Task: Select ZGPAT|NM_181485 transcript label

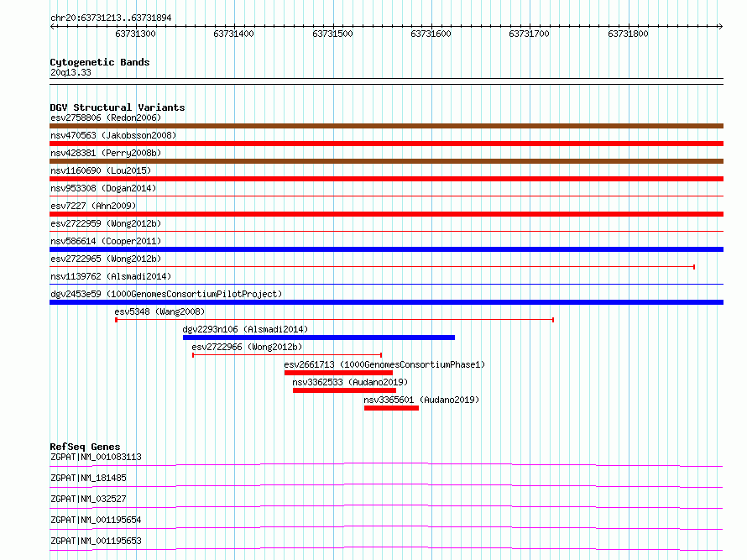Action: (x=88, y=478)
